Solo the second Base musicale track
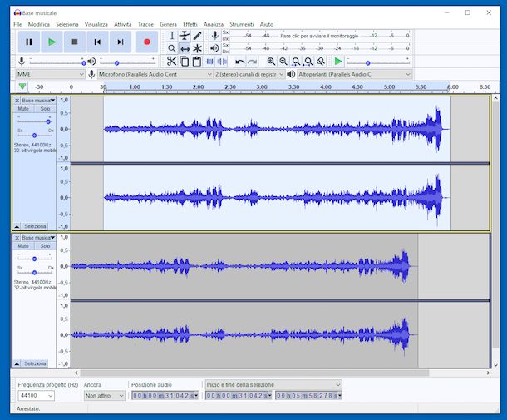The width and height of the screenshot is (507, 420). (45, 246)
